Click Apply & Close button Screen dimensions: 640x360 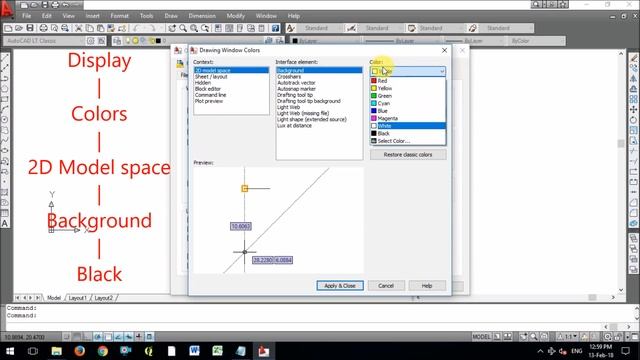pyautogui.click(x=340, y=286)
